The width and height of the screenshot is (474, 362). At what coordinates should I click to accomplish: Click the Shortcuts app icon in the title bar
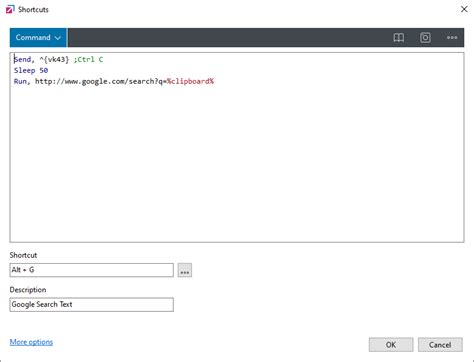point(10,9)
